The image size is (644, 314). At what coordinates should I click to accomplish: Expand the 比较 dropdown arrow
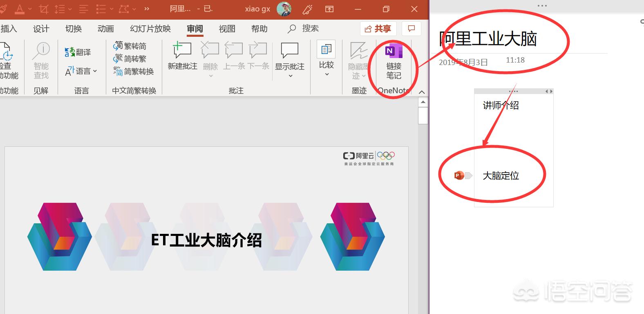click(326, 74)
